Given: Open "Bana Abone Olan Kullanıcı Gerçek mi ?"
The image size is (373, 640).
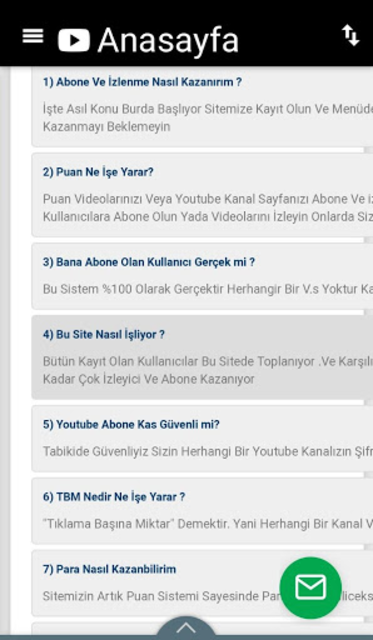Looking at the screenshot, I should coord(149,262).
